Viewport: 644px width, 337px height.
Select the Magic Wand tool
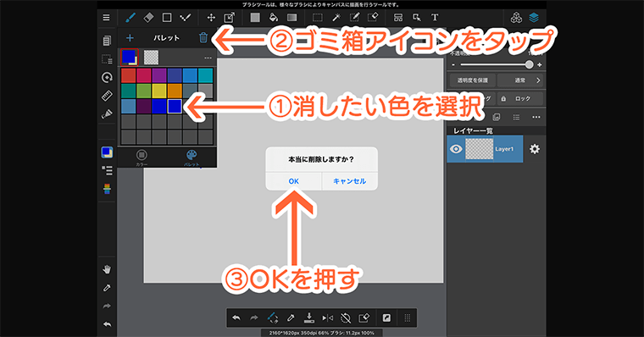336,18
